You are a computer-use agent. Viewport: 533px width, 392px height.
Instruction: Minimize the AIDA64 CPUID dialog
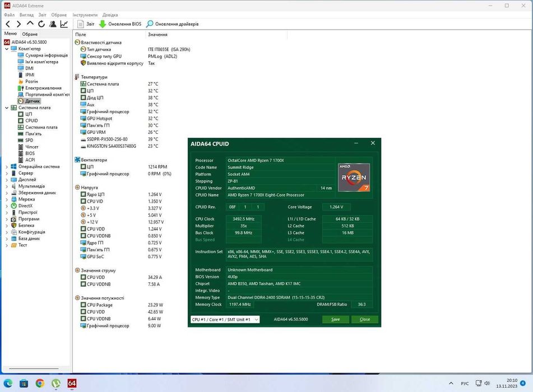tap(356, 143)
